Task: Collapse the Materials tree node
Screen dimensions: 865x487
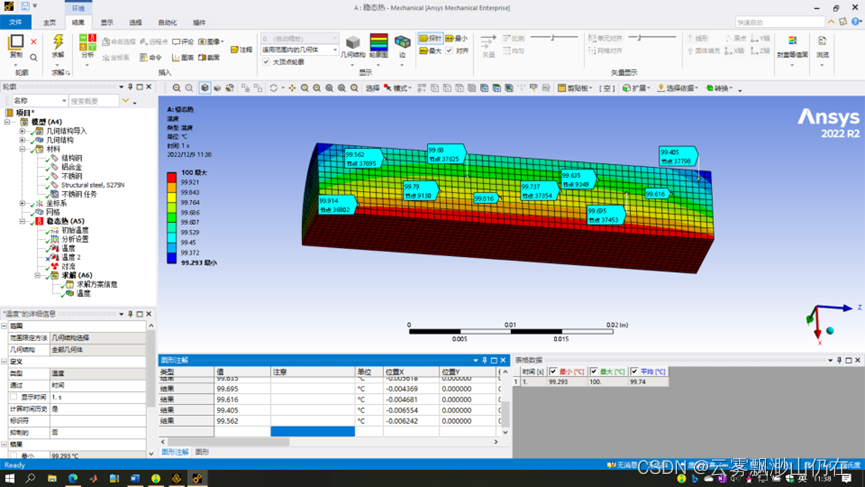Action: [x=22, y=149]
